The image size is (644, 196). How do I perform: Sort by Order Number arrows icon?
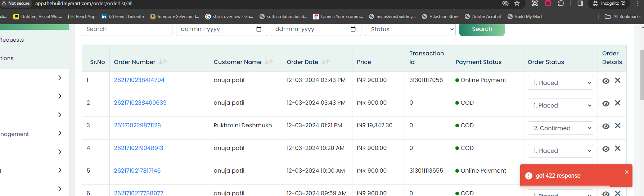(163, 62)
